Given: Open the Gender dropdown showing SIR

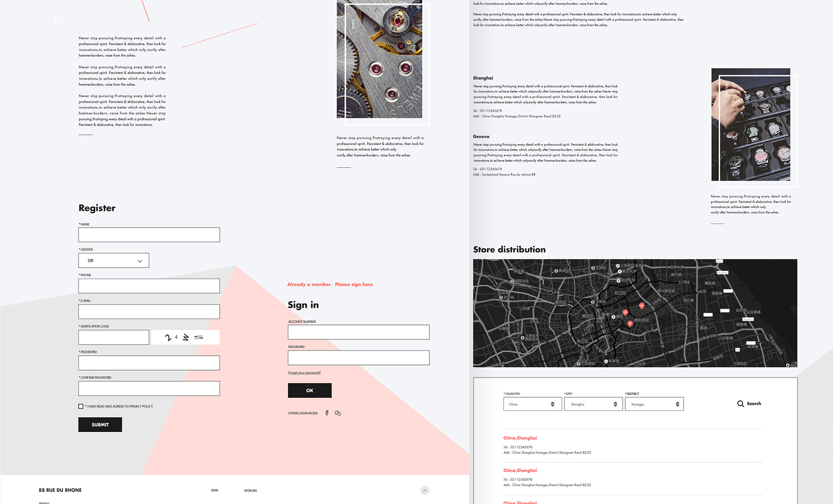Looking at the screenshot, I should coord(113,260).
